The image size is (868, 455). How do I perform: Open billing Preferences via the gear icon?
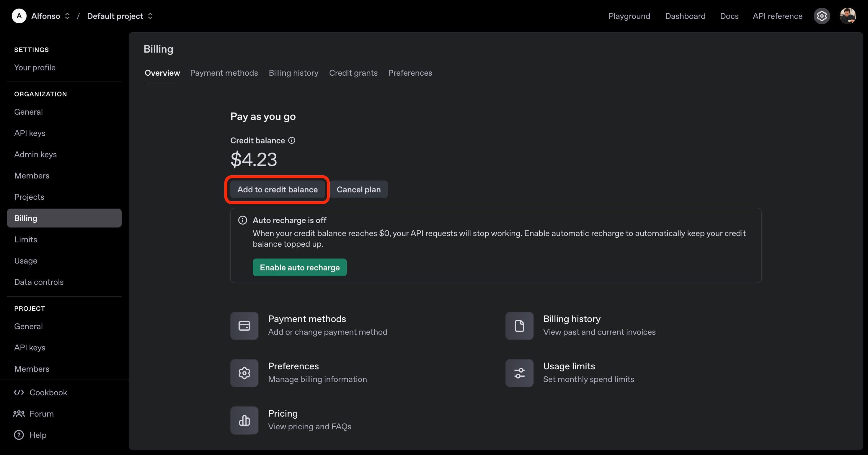point(244,373)
